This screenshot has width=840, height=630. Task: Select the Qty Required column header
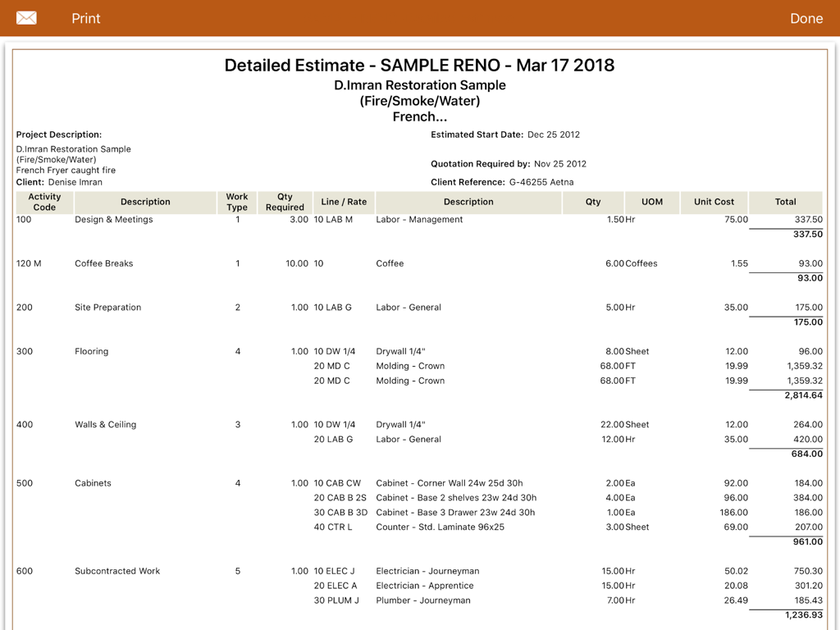point(284,202)
